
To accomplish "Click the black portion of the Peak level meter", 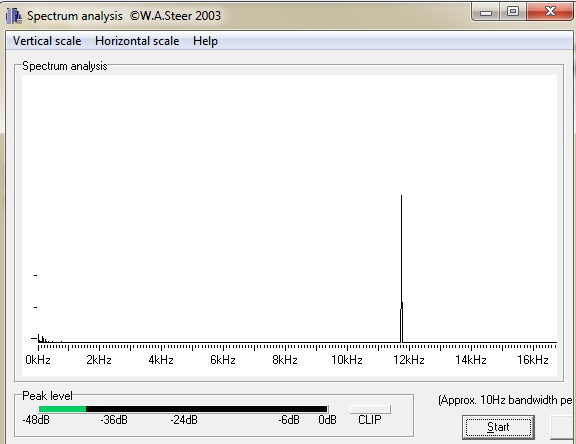I will [206, 409].
